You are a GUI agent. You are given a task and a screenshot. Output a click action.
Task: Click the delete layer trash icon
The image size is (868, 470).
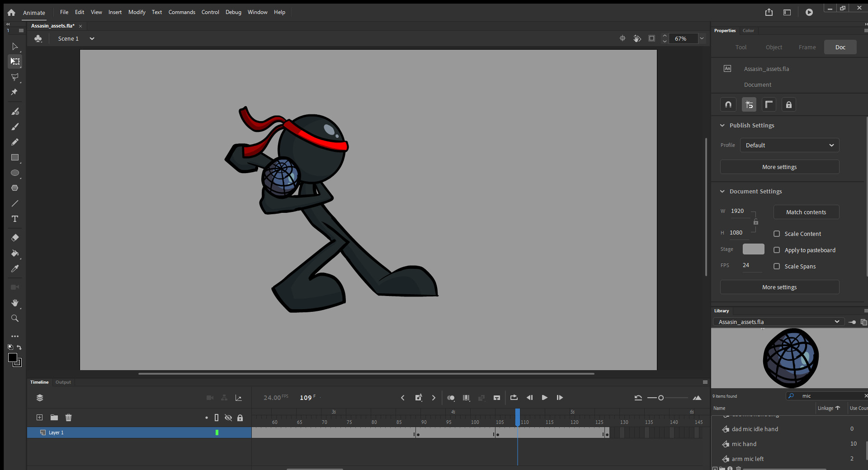click(x=68, y=418)
